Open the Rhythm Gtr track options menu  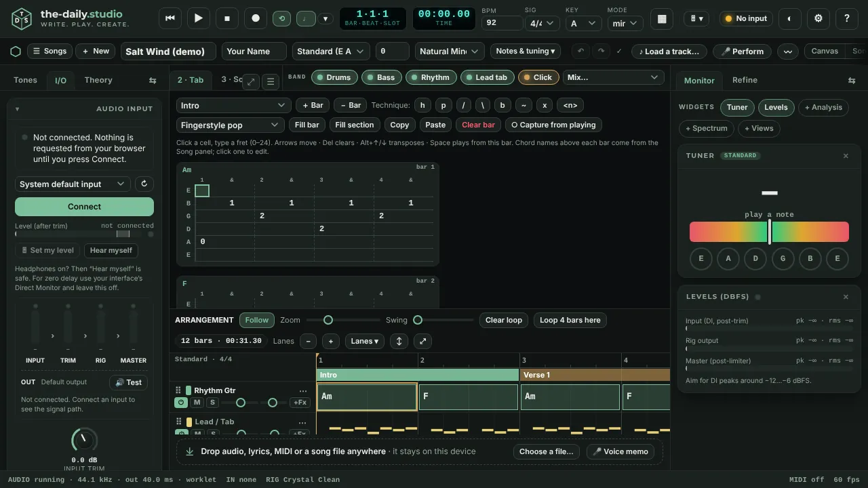(x=303, y=390)
